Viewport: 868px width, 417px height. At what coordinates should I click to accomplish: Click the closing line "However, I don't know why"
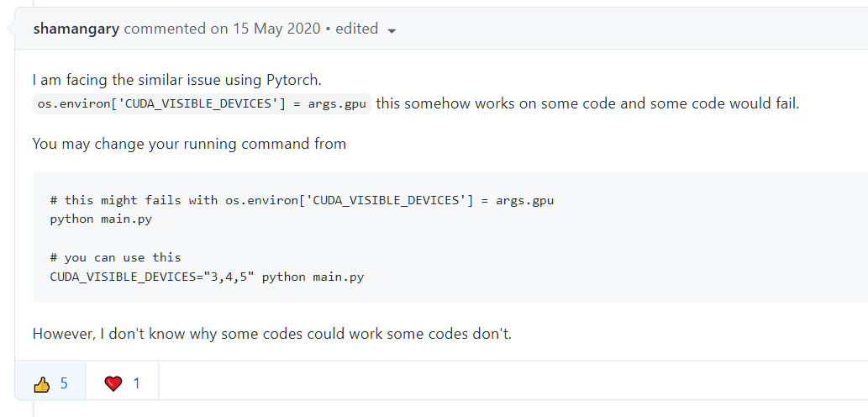pyautogui.click(x=272, y=334)
